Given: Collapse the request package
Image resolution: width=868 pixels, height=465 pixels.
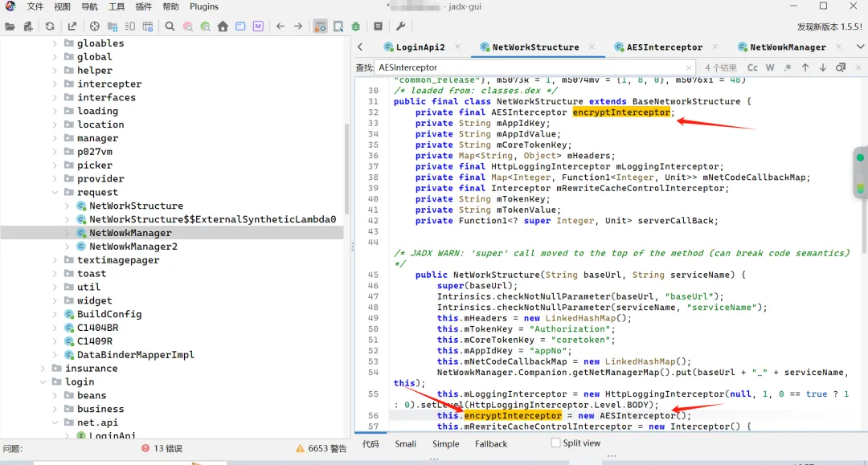Looking at the screenshot, I should click(x=55, y=193).
